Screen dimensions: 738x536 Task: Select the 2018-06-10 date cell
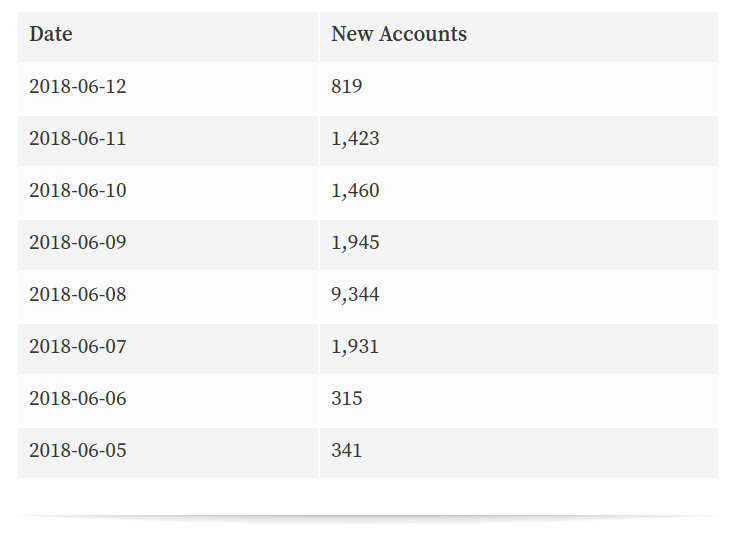(168, 192)
